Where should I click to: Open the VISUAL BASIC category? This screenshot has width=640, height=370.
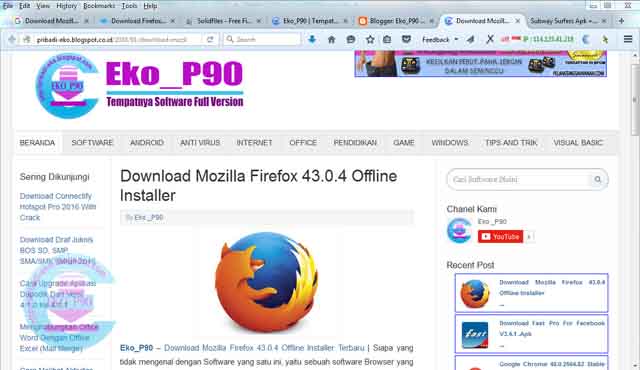click(x=578, y=143)
